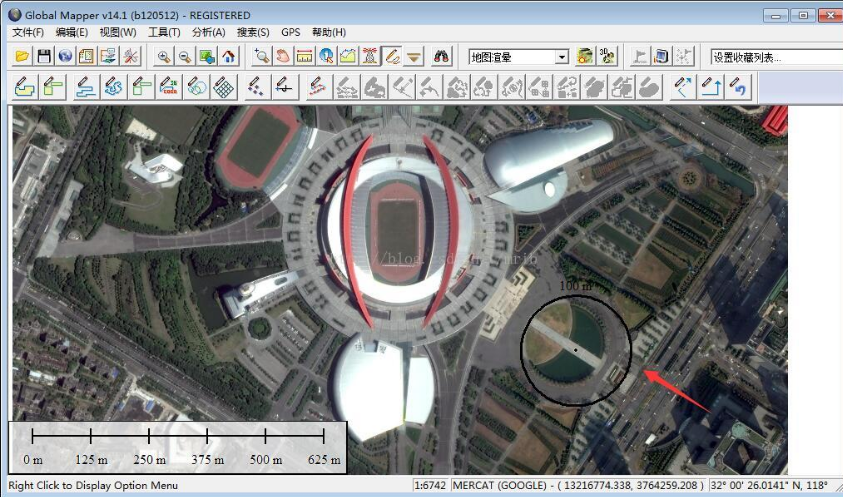
Task: Reset to full view with home icon
Action: [229, 57]
